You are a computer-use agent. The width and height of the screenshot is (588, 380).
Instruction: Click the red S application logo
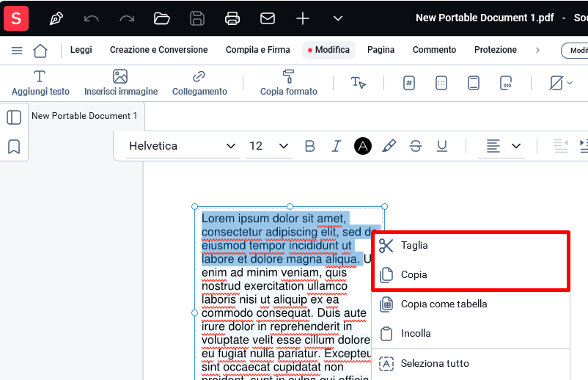[16, 18]
